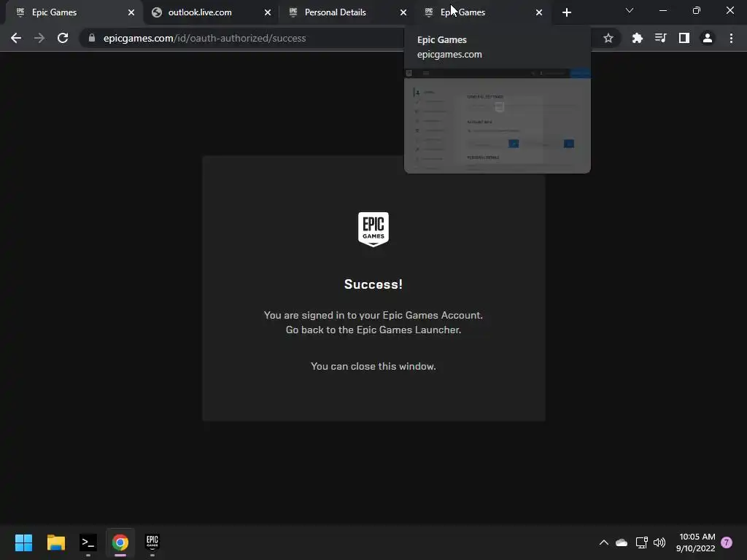Reload the current page
The image size is (747, 560).
(x=63, y=38)
